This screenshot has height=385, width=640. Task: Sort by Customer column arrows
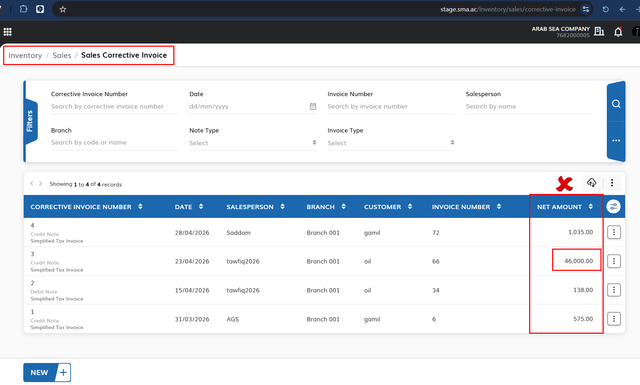[410, 207]
